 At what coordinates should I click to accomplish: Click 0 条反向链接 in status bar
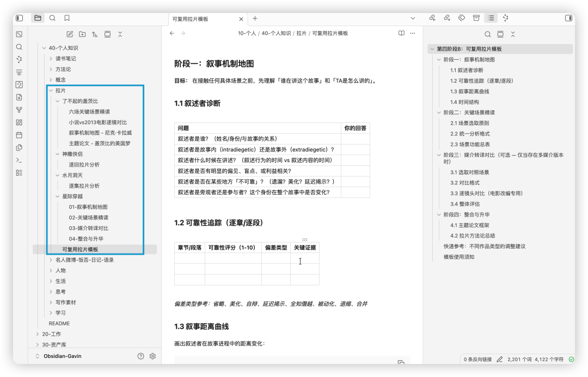(x=477, y=359)
